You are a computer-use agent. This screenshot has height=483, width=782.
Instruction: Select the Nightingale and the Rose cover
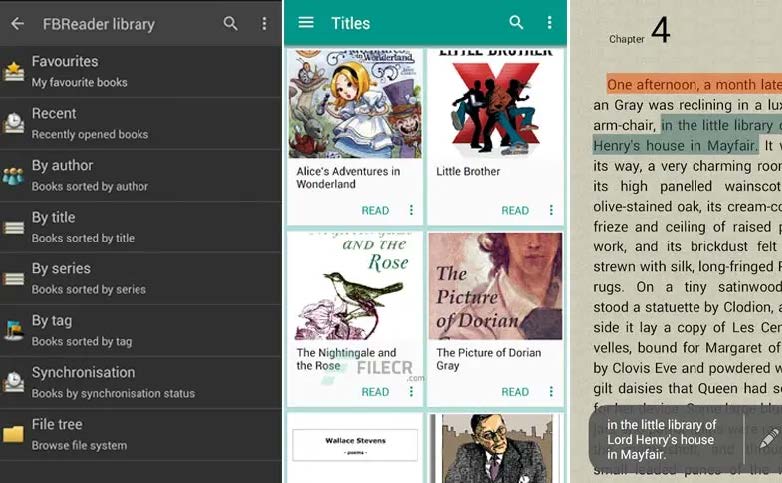point(355,286)
